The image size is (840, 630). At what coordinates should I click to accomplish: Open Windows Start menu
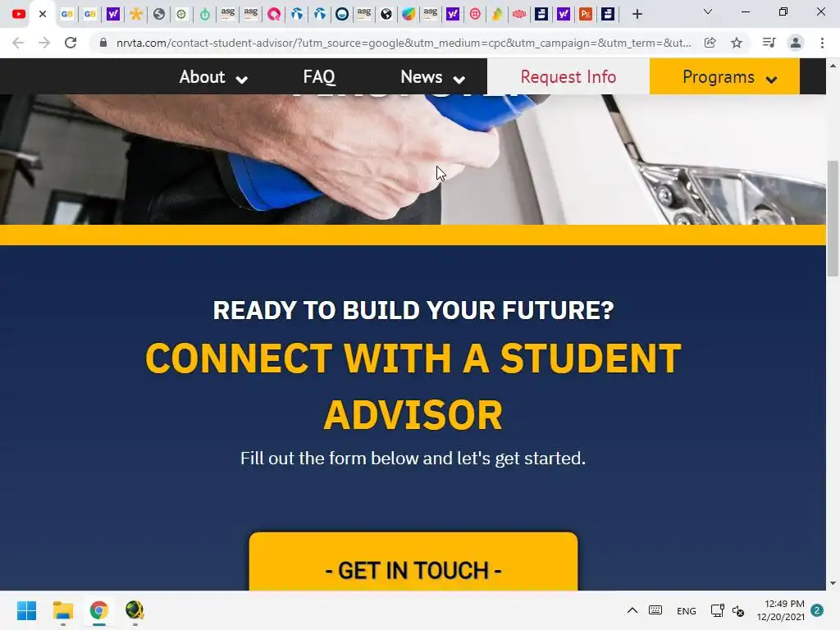pos(26,610)
